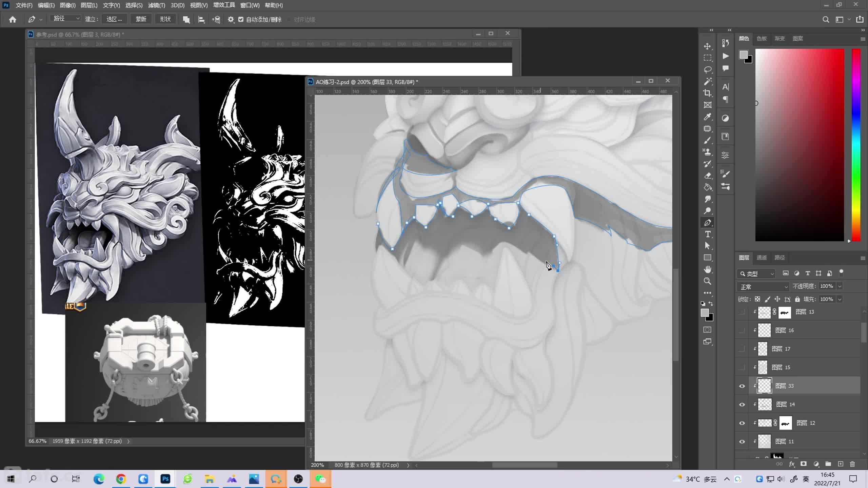Switch to the 路径 panel tab
Screen dimensions: 868x488
(780, 258)
